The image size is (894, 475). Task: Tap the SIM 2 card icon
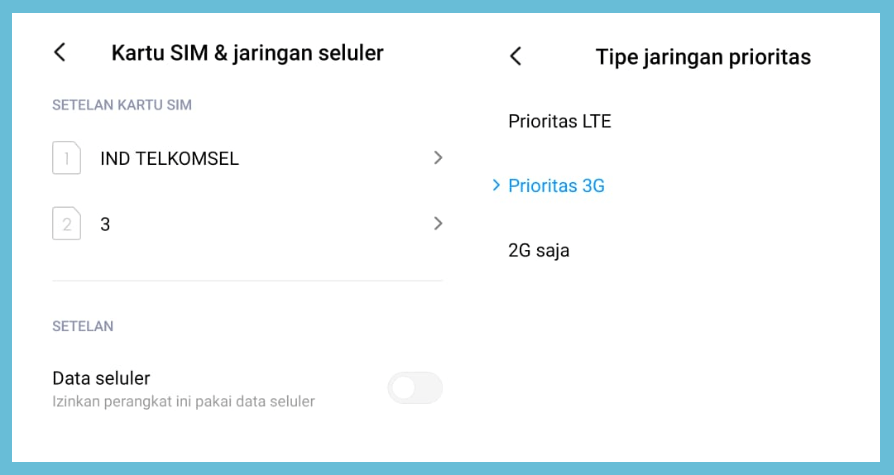(x=67, y=224)
